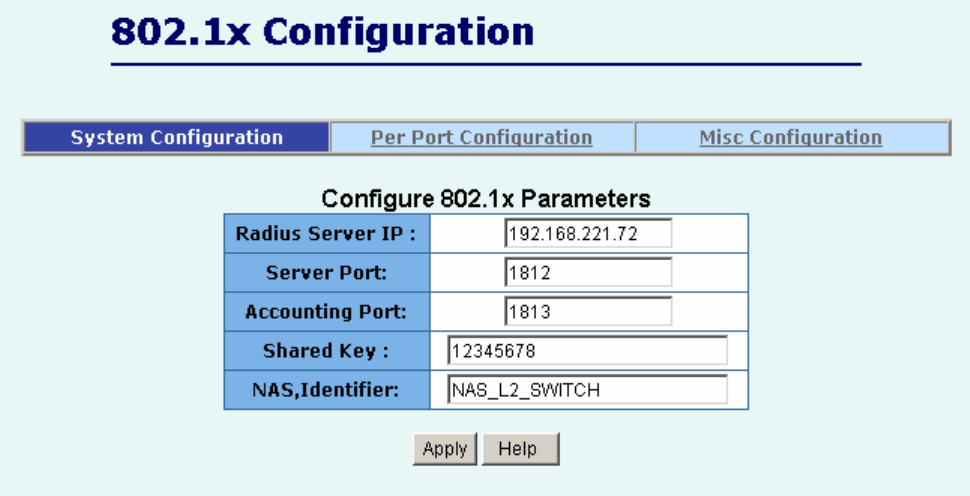970x496 pixels.
Task: Open Help for 802.1x settings
Action: [519, 449]
